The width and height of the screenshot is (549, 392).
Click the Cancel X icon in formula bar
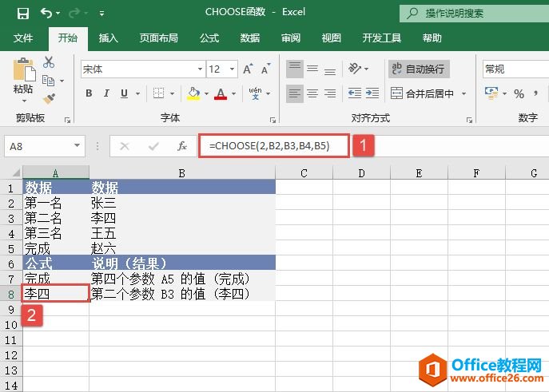tap(125, 146)
